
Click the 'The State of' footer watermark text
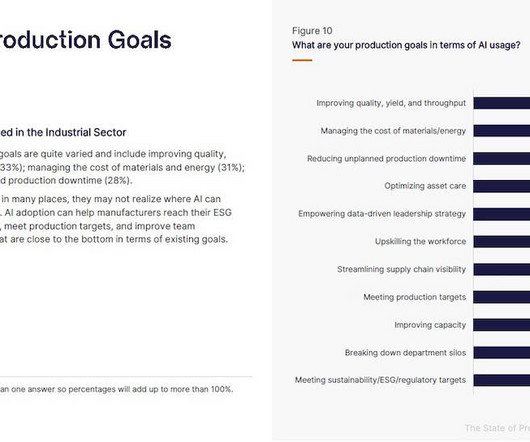pos(497,428)
